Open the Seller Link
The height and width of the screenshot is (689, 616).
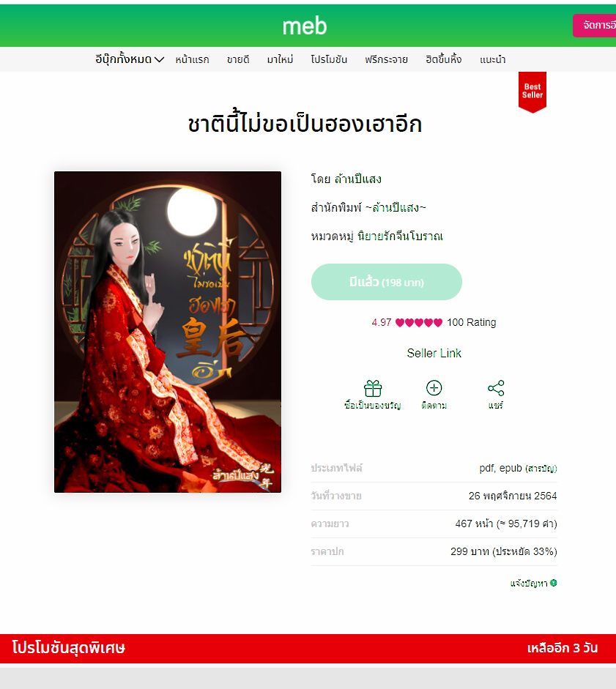click(x=434, y=354)
